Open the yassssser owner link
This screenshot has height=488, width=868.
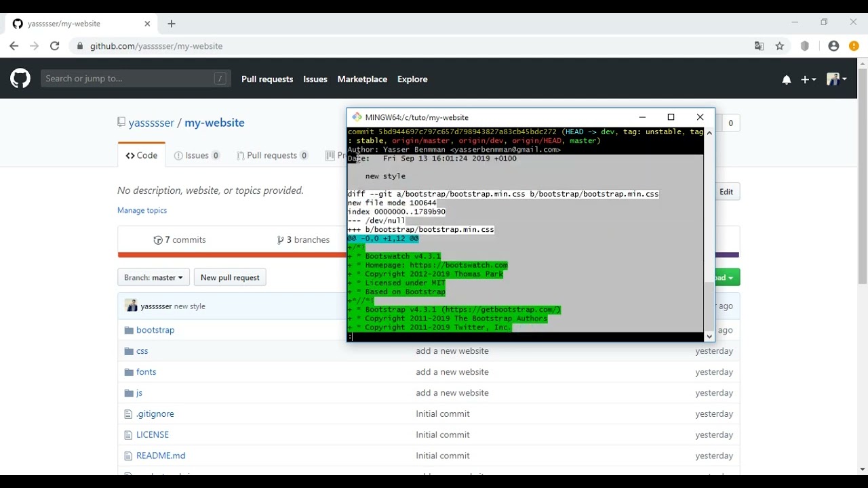[x=151, y=123]
